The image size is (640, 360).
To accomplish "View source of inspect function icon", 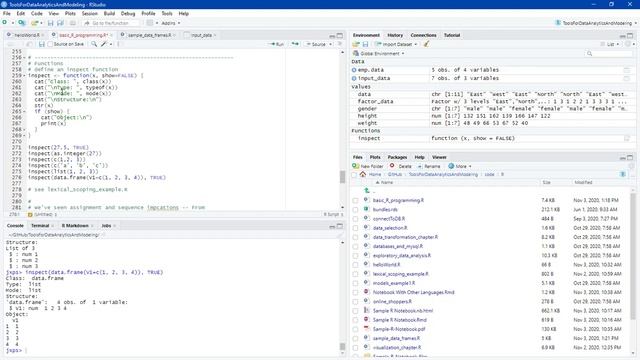I will click(627, 138).
